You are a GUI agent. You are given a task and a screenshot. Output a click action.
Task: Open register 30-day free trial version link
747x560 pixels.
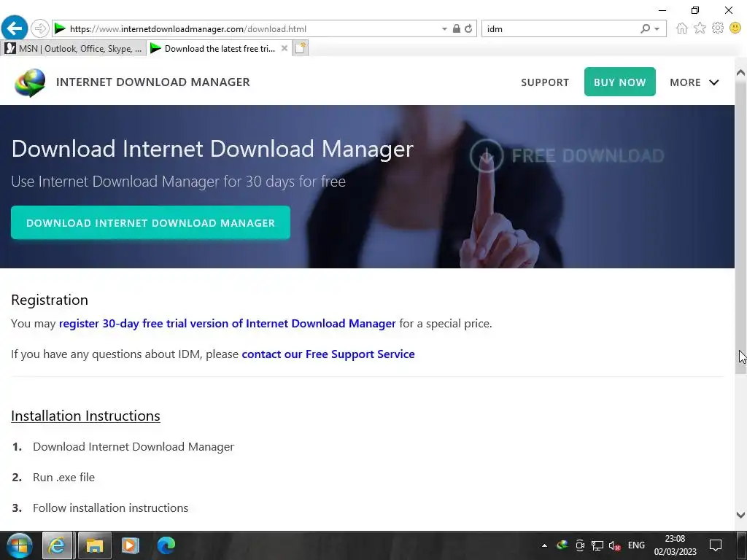coord(228,323)
